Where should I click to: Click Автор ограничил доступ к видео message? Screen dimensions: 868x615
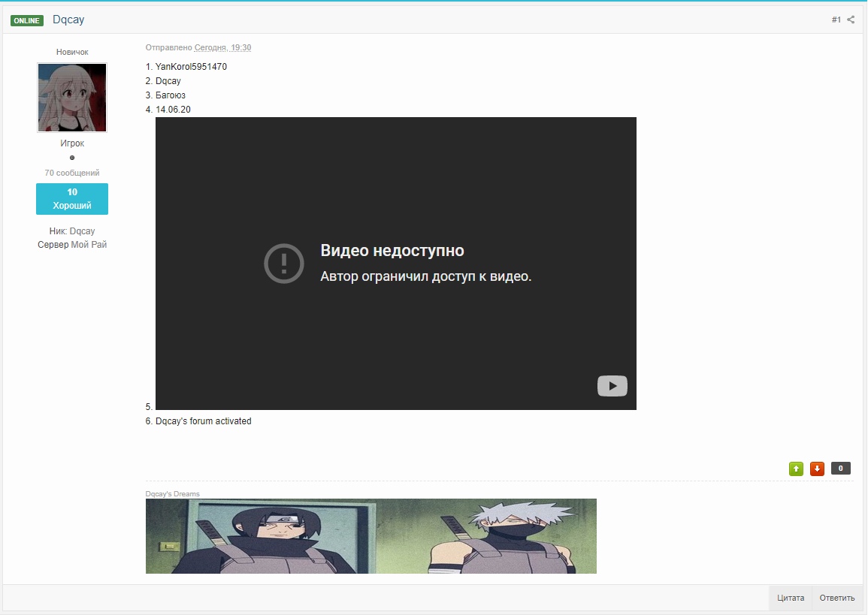[425, 276]
